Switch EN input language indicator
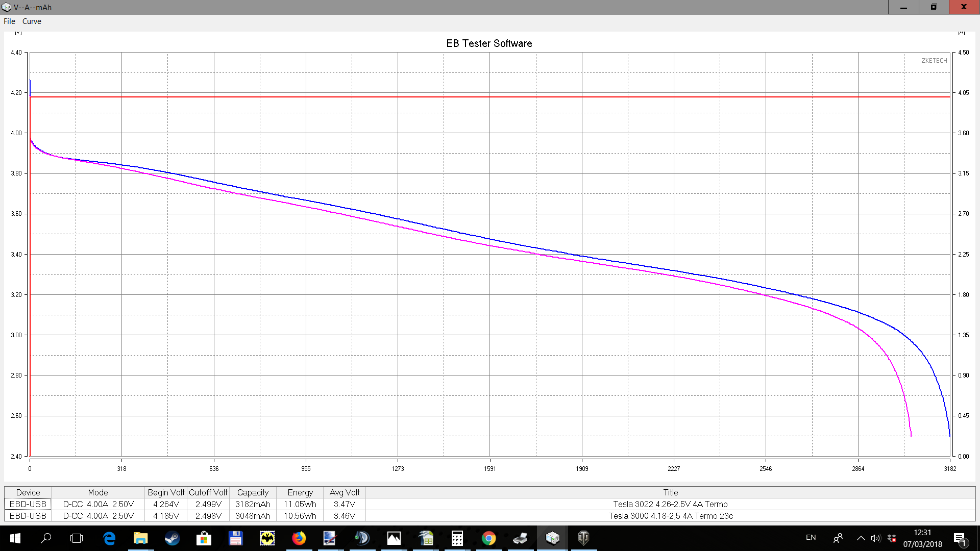Image resolution: width=980 pixels, height=551 pixels. 811,538
